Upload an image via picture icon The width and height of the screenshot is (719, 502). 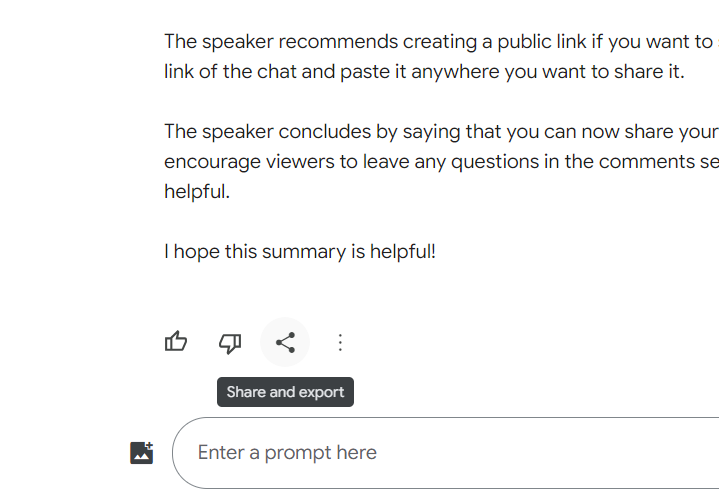[x=142, y=452]
